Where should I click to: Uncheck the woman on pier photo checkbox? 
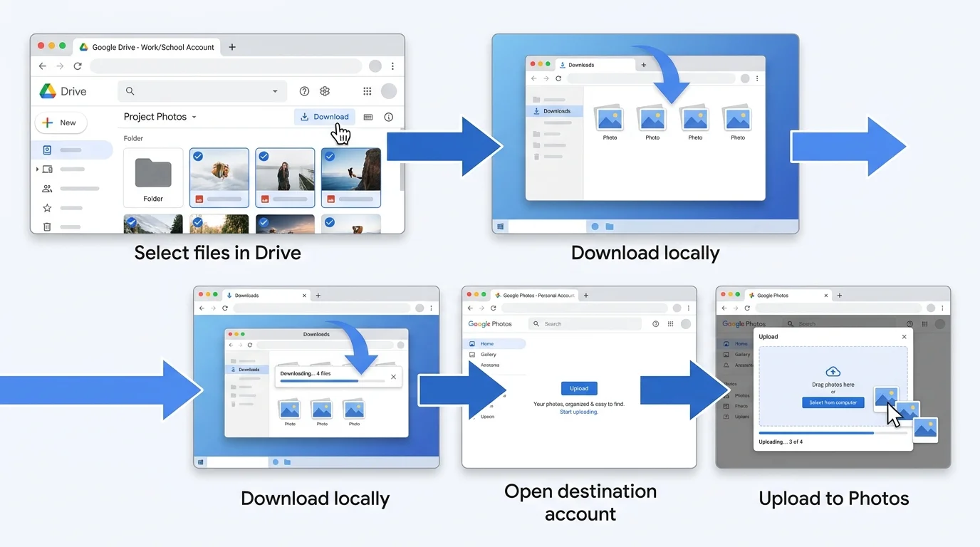point(264,156)
